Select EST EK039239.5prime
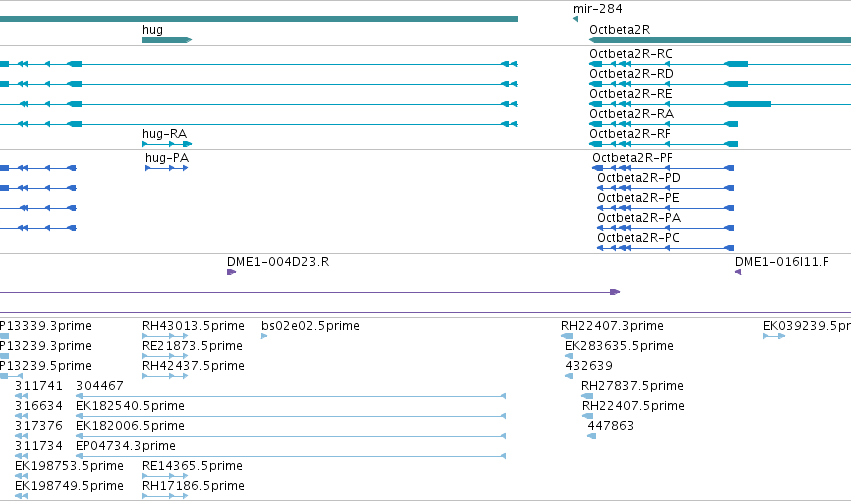The height and width of the screenshot is (501, 851). click(x=807, y=326)
